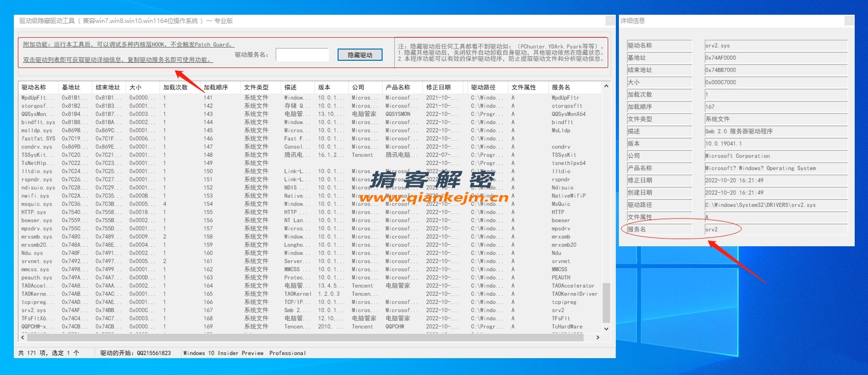Sort by the 加载顺序 column header
Screen dimensions: 868x375
click(x=220, y=87)
